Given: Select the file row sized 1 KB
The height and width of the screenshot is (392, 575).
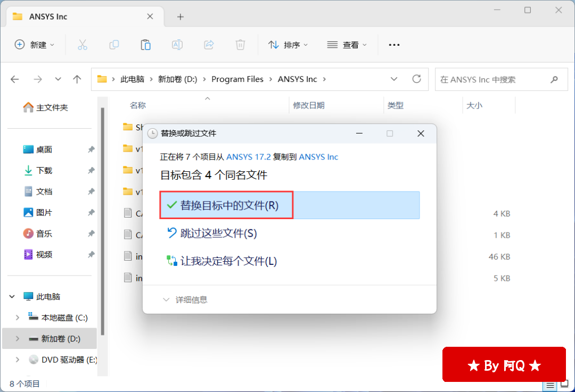Looking at the screenshot, I should click(x=317, y=235).
